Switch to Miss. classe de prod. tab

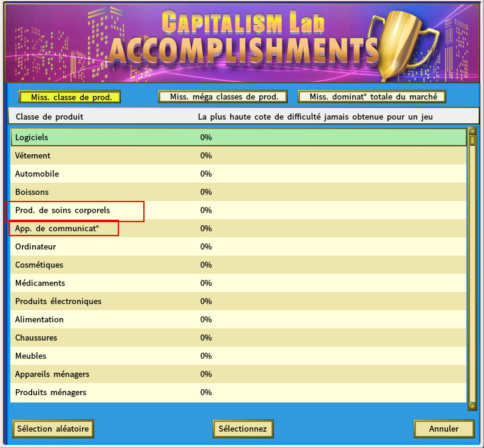click(x=70, y=97)
